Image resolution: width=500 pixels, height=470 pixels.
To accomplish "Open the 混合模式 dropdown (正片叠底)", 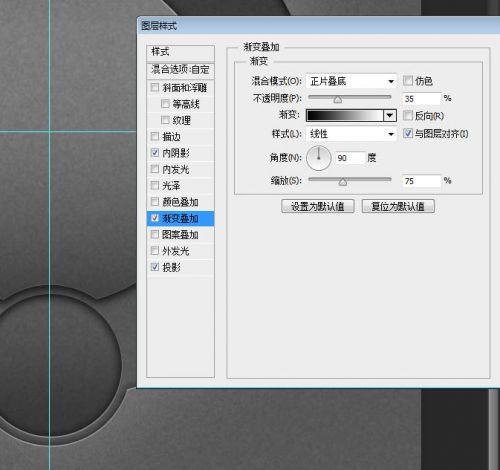I will click(351, 81).
